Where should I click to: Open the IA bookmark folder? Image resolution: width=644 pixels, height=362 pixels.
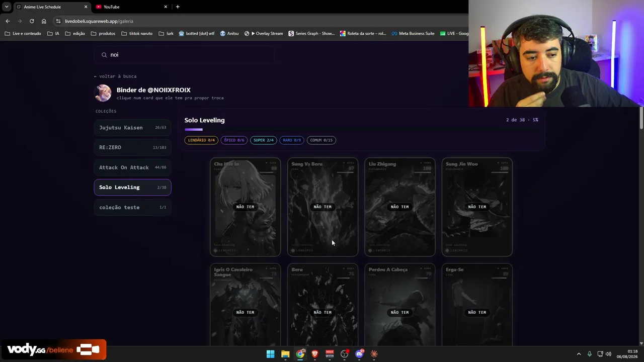click(53, 34)
